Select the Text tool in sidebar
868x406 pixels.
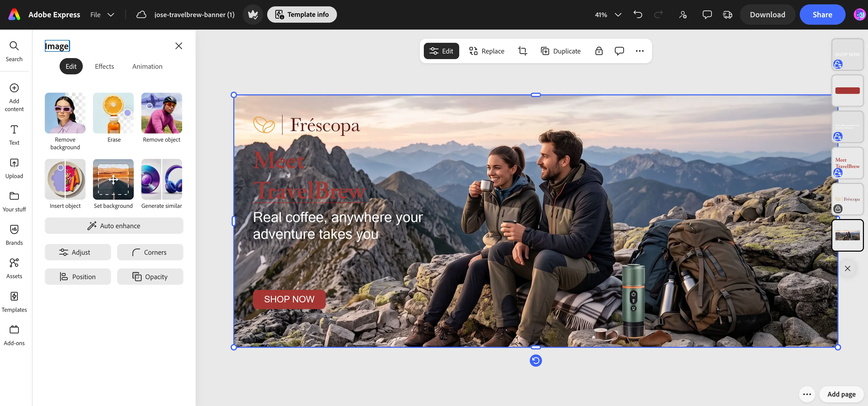point(14,135)
